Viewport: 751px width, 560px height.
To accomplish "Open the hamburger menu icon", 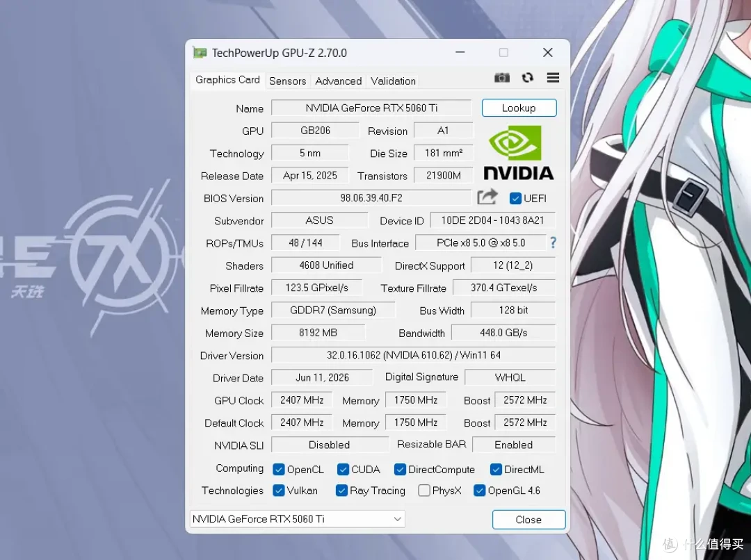I will tap(553, 78).
